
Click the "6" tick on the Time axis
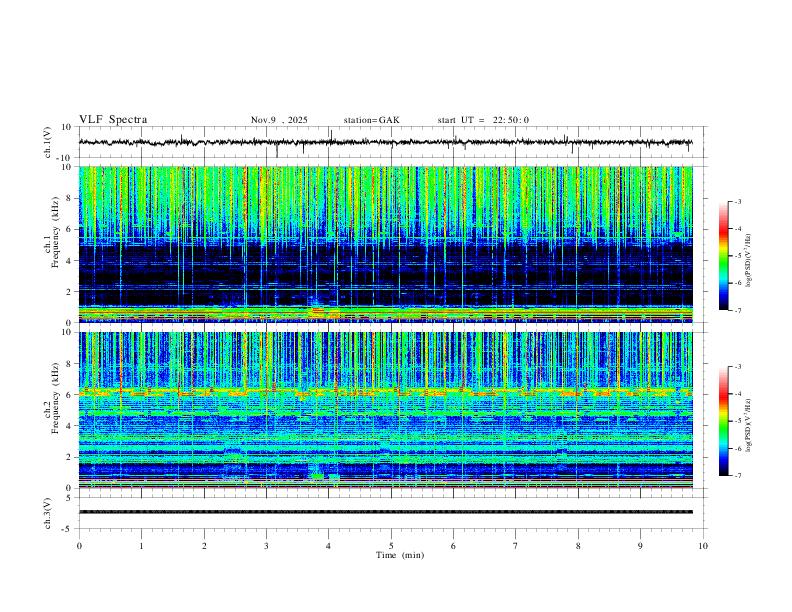coord(454,546)
